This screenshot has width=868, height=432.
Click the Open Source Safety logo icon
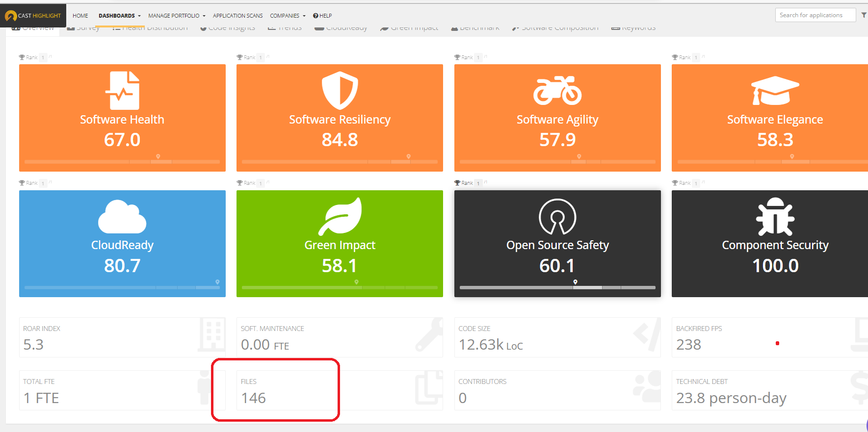[557, 217]
